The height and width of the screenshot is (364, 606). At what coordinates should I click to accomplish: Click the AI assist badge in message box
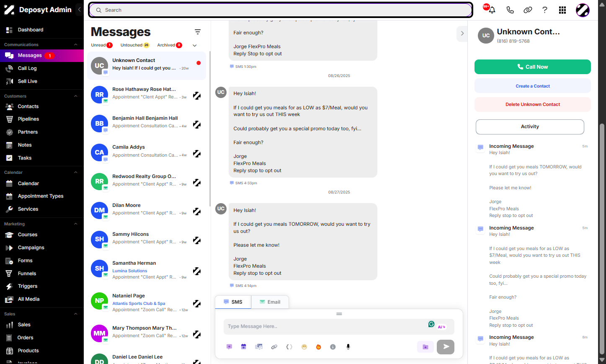[x=442, y=327]
